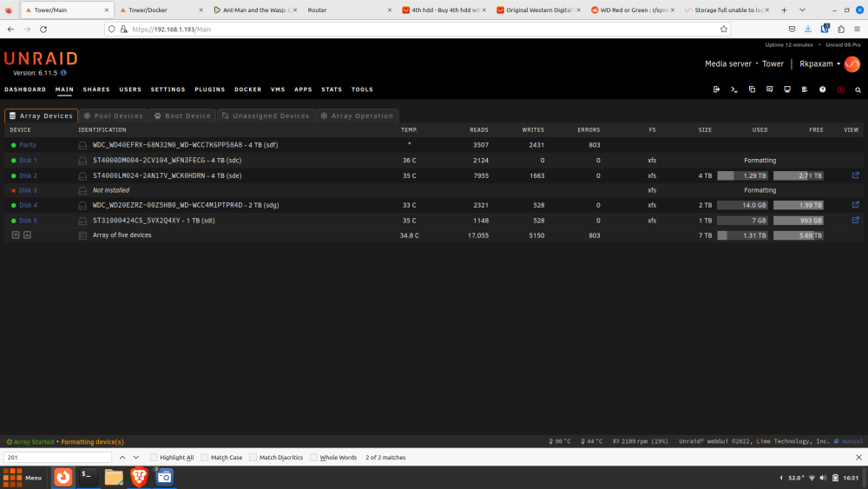
Task: Open the SHARES menu item
Action: (96, 89)
